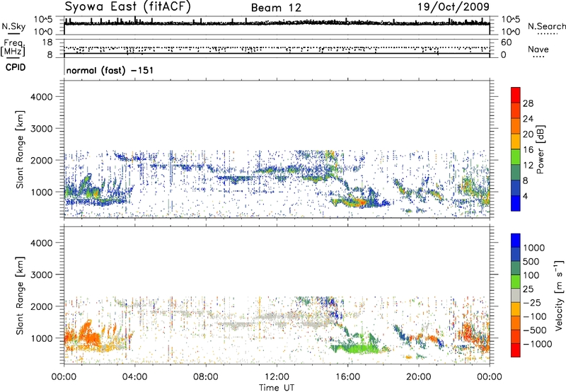Click the '08:00' time axis tick label
This screenshot has height=392, width=566.
205,377
